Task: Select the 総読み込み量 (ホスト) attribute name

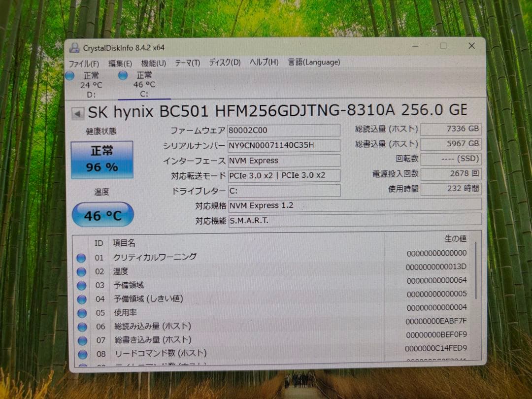Action: [x=153, y=327]
